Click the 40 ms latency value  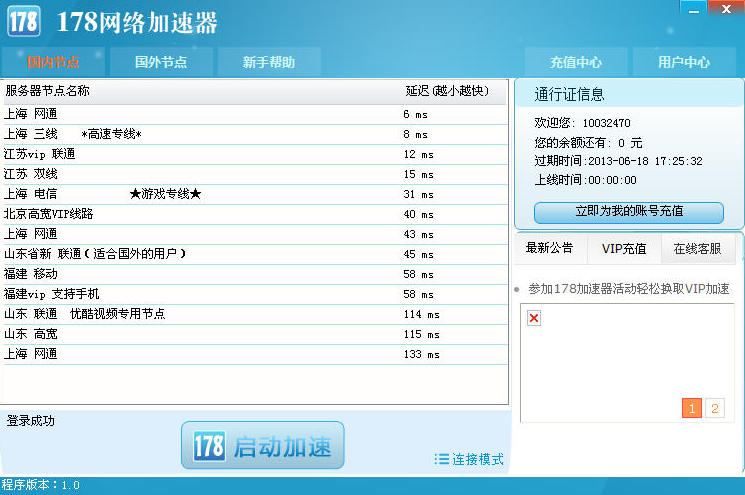[419, 214]
